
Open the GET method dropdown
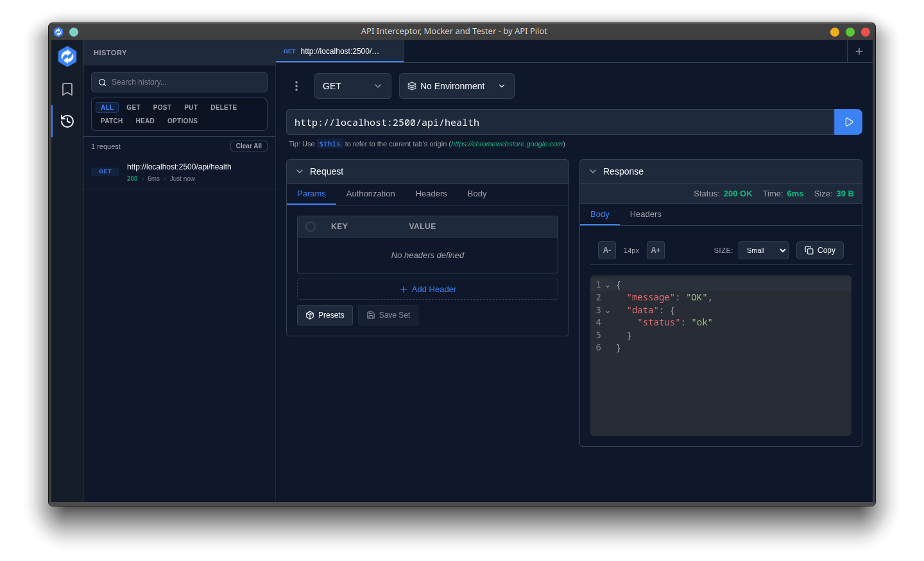click(x=352, y=85)
